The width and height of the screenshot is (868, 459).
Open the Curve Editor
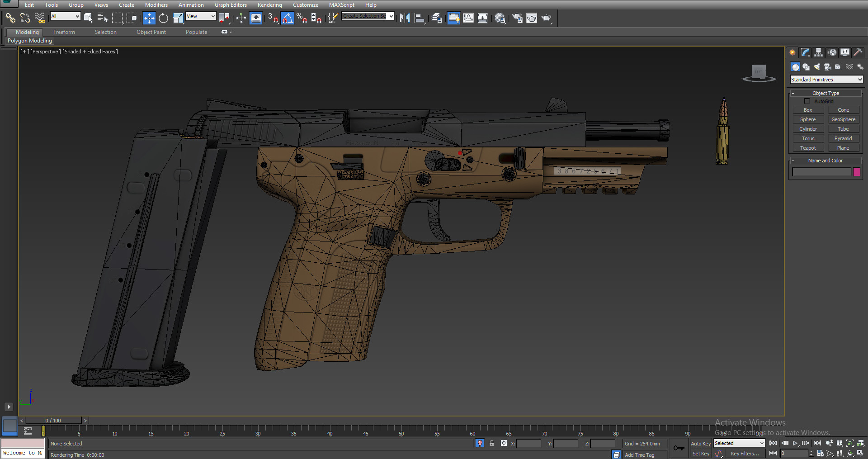pyautogui.click(x=468, y=18)
